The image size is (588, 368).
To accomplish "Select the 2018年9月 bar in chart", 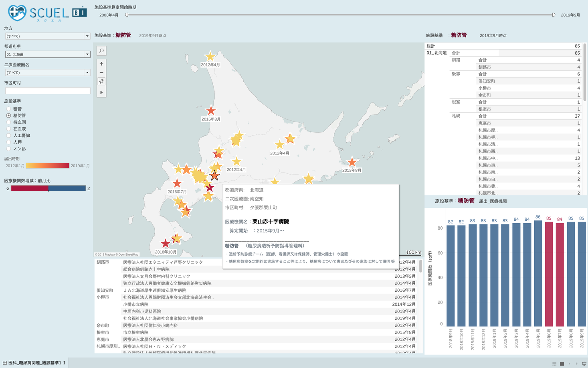I will pyautogui.click(x=451, y=275).
